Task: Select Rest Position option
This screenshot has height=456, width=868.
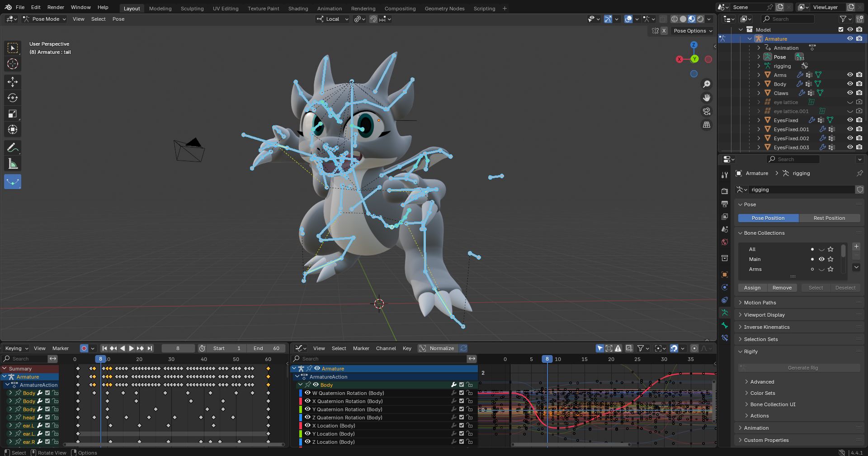Action: tap(829, 218)
